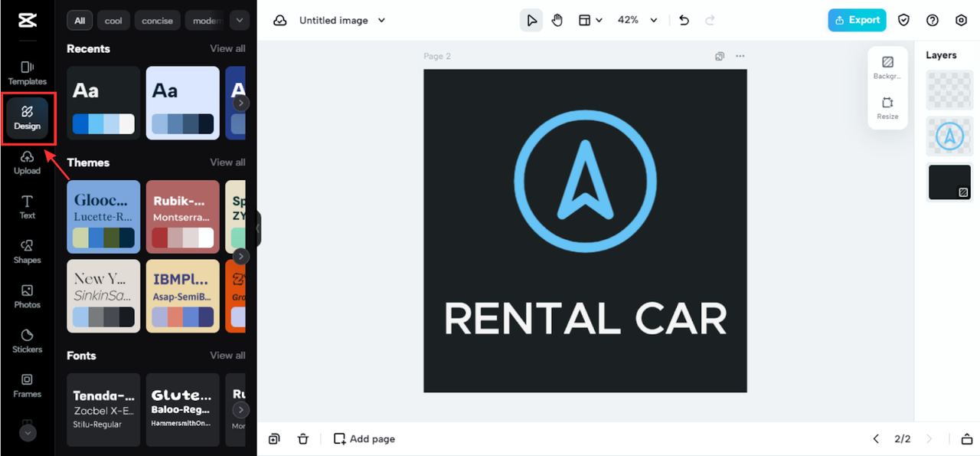Expand the filter tags dropdown
The width and height of the screenshot is (980, 456).
(240, 21)
